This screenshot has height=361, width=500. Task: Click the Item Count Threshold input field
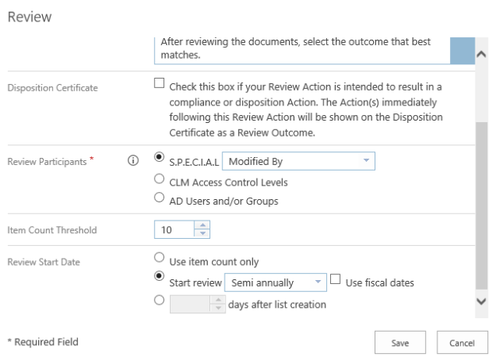pyautogui.click(x=174, y=230)
